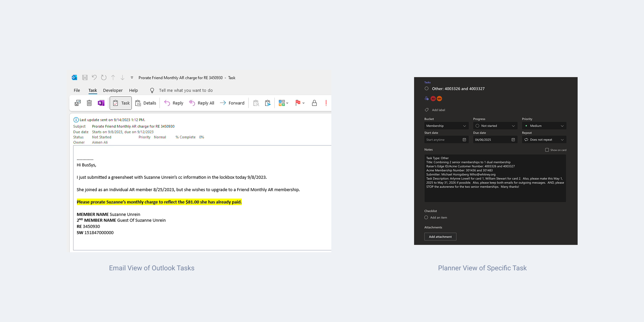Click the Assign people icon in Planner

[427, 98]
